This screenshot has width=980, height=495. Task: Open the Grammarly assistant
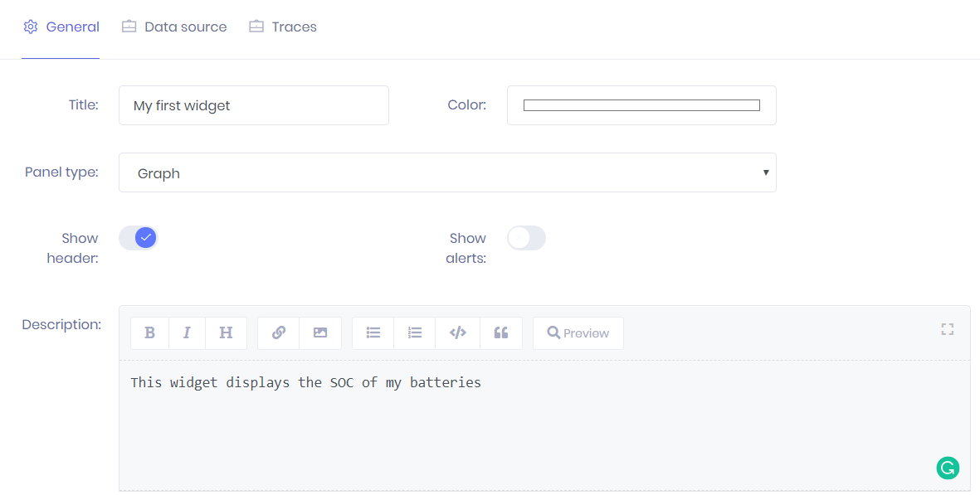[x=948, y=468]
